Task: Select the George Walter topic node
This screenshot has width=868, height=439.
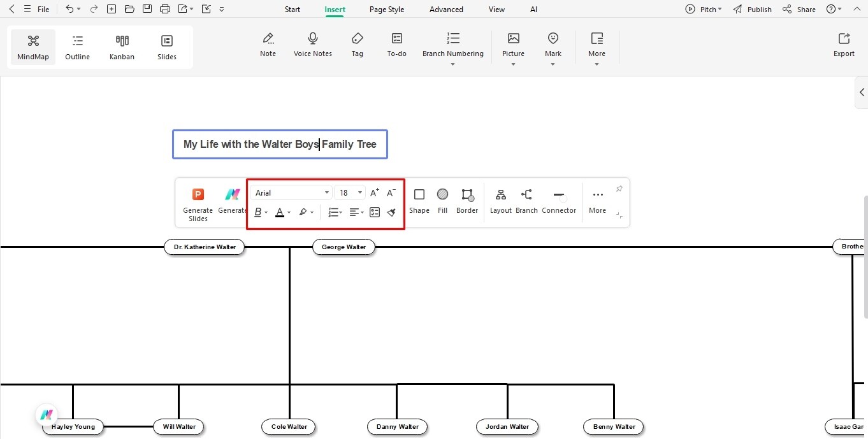Action: click(344, 247)
